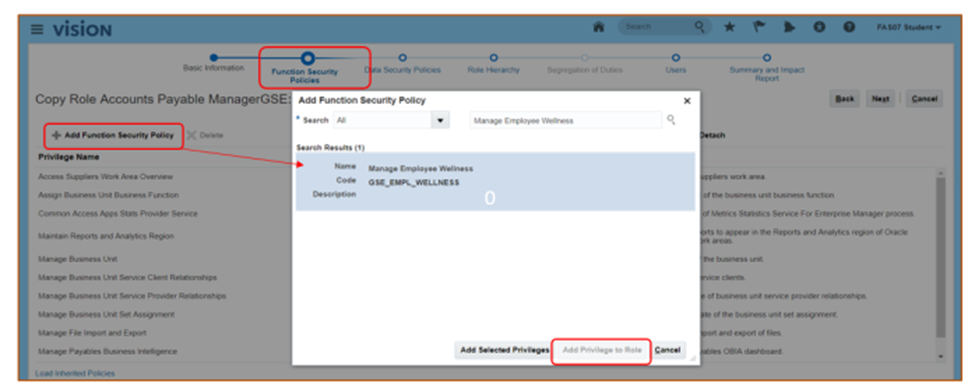Image resolution: width=975 pixels, height=388 pixels.
Task: Select Maintain Reports and Analytics Region row
Action: [x=106, y=236]
